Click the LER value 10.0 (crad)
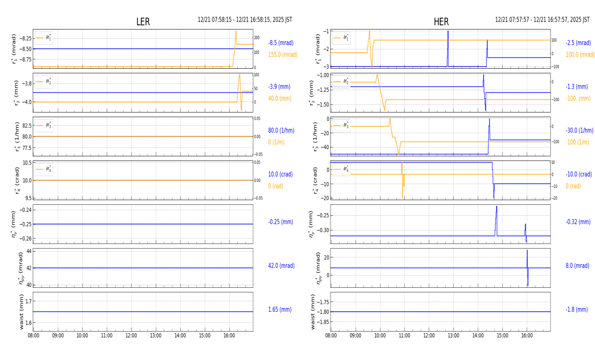This screenshot has width=595, height=364. [x=281, y=174]
